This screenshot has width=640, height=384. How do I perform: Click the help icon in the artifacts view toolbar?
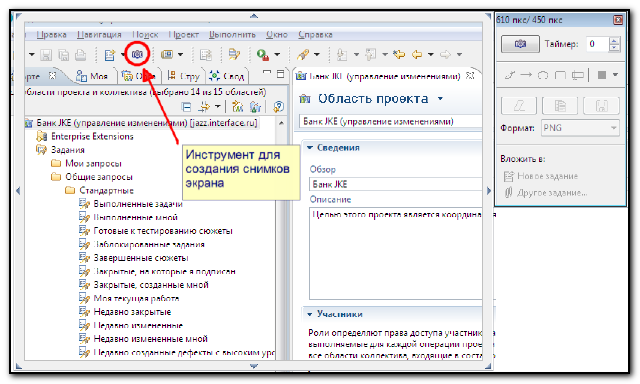[278, 107]
